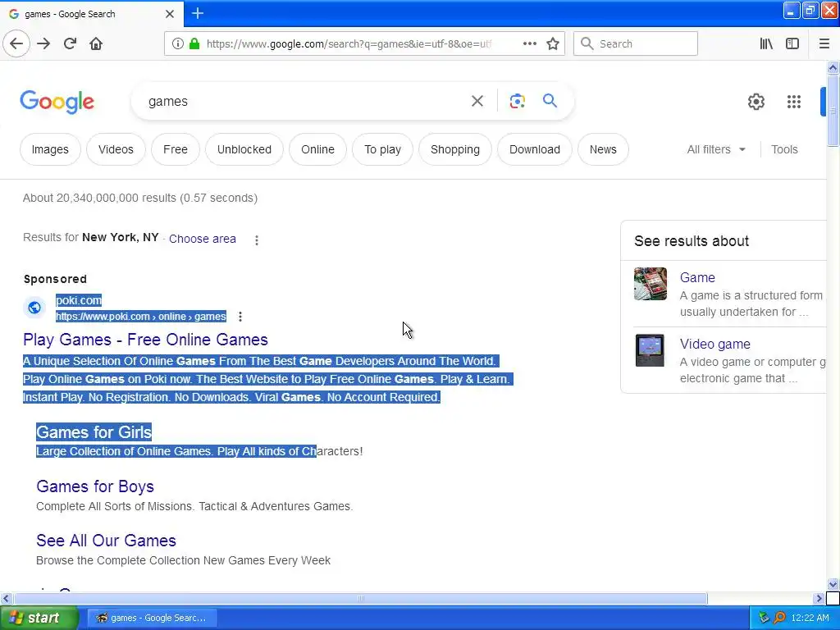Click the orange magnifier tray icon
The height and width of the screenshot is (630, 840).
click(x=779, y=618)
